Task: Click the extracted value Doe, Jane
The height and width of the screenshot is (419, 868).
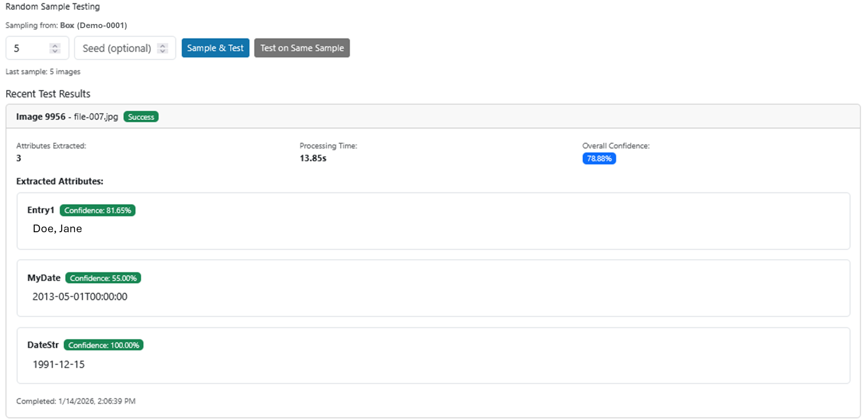Action: 57,229
